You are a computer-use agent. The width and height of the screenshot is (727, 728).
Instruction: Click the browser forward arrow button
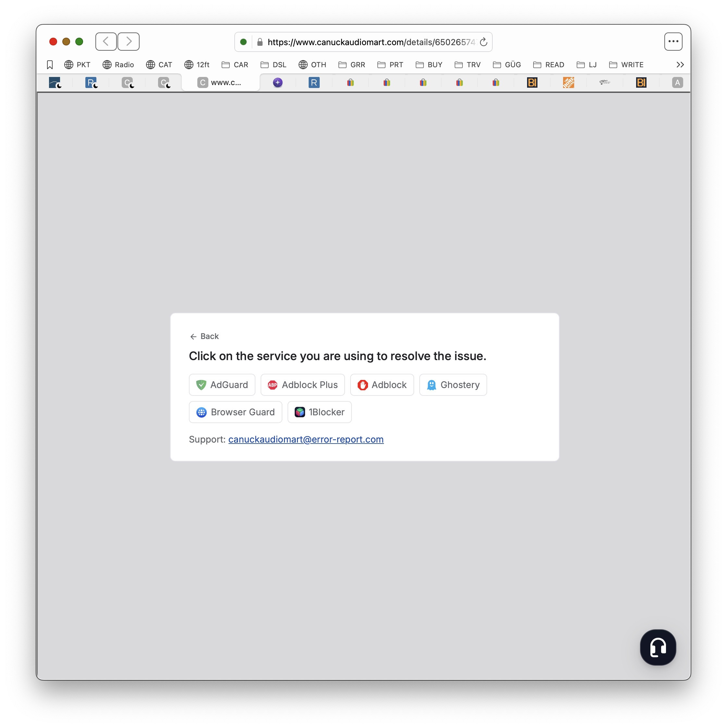129,42
